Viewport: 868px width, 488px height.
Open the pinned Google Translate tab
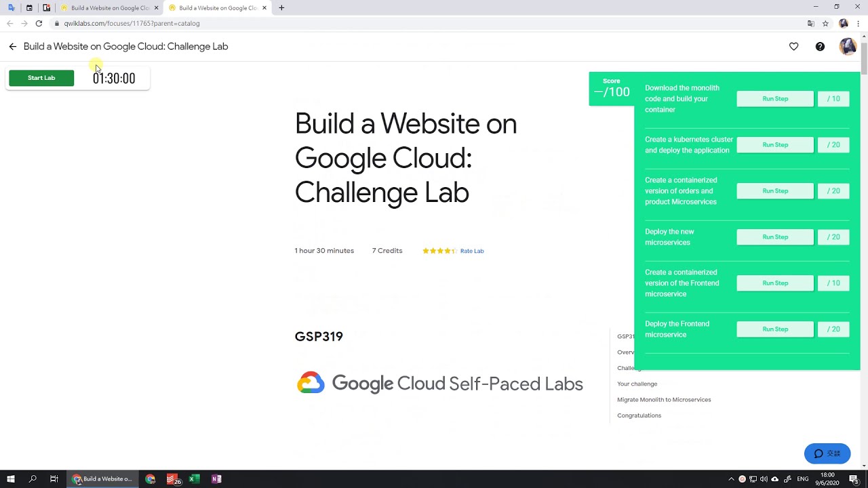coord(12,8)
